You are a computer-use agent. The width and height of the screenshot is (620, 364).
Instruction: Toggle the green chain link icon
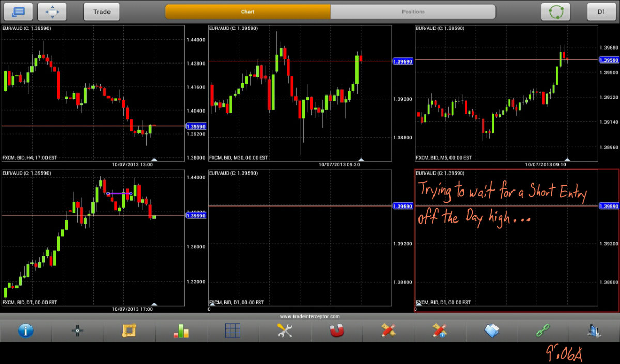[544, 330]
